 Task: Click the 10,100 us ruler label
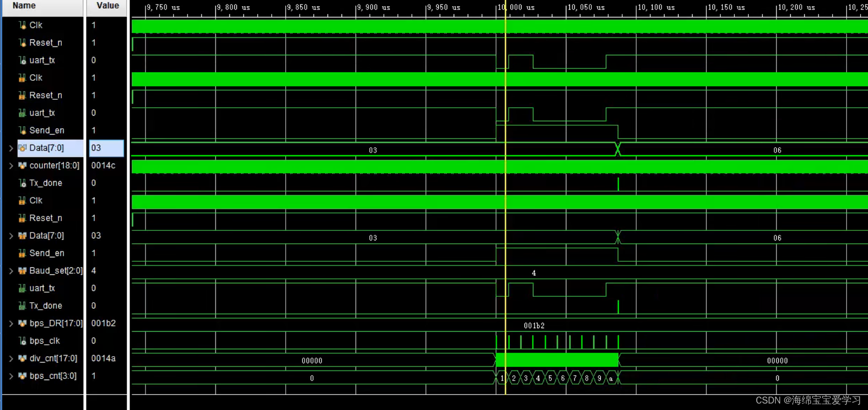coord(657,7)
